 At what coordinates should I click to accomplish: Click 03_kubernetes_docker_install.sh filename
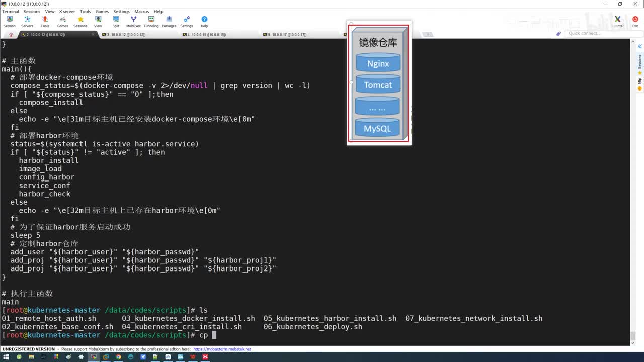coord(189,319)
